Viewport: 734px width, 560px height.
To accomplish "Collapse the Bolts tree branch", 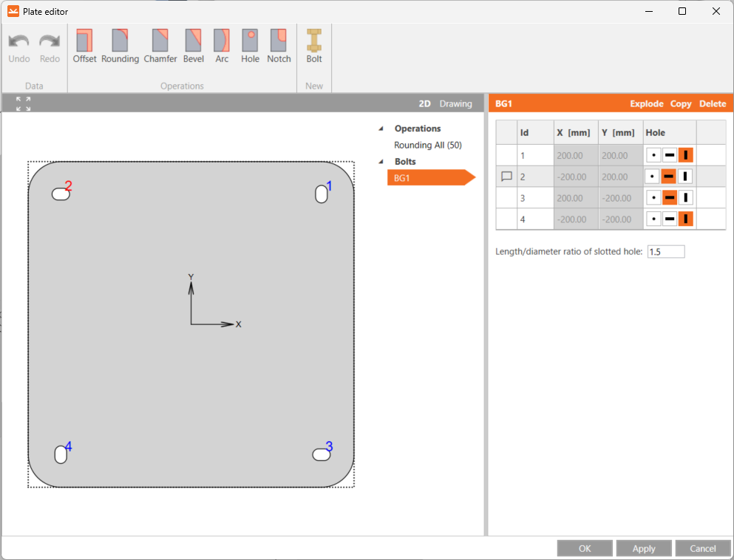I will point(379,161).
